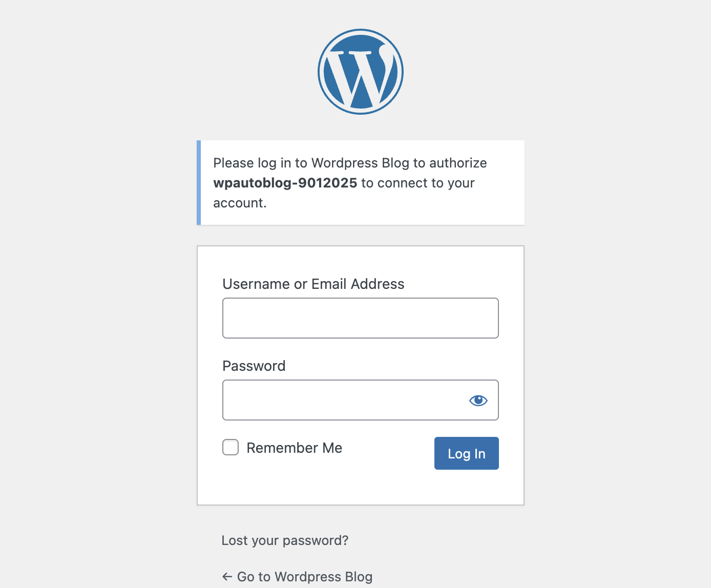Focus the Username or Email Address field
This screenshot has width=711, height=588.
point(360,318)
